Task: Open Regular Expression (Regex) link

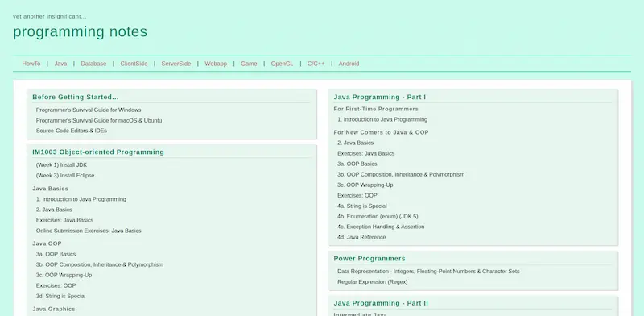Action: click(373, 282)
